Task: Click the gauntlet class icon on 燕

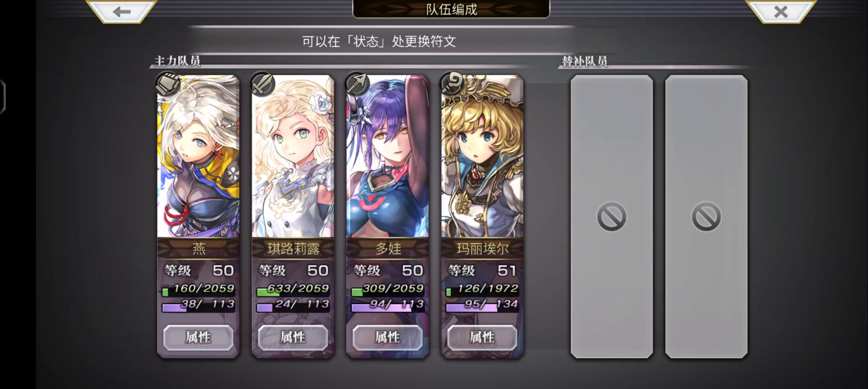Action: click(x=168, y=84)
